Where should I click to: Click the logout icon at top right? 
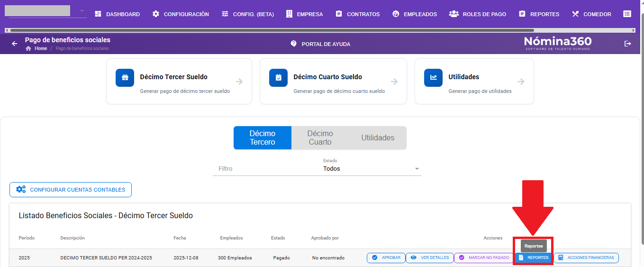(628, 44)
